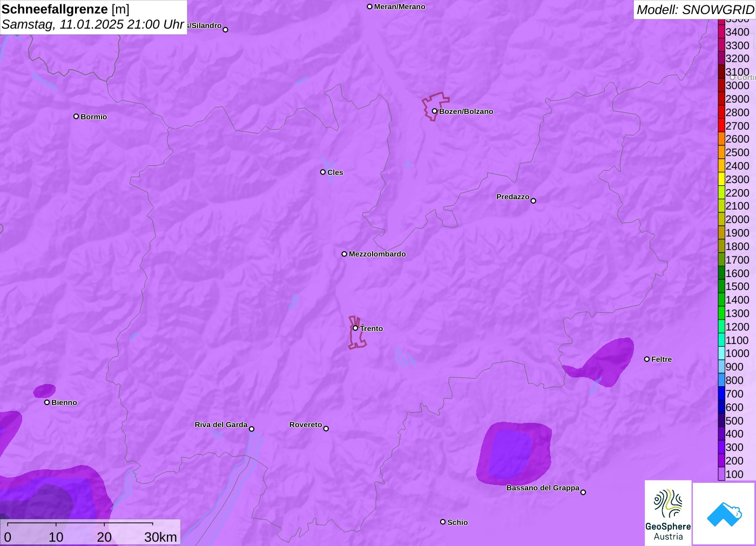Click the Bassano del Grappa label
The width and height of the screenshot is (756, 546).
[x=543, y=488]
